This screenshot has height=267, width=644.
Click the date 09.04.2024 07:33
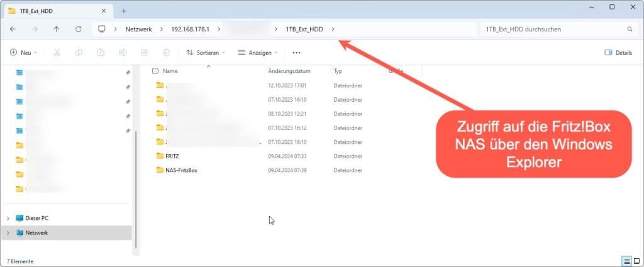pyautogui.click(x=287, y=156)
